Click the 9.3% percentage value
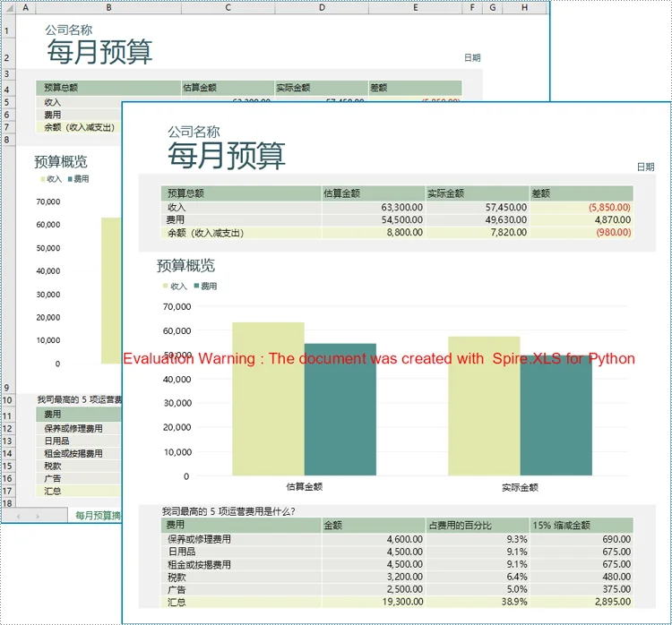672x625 pixels. pyautogui.click(x=517, y=539)
